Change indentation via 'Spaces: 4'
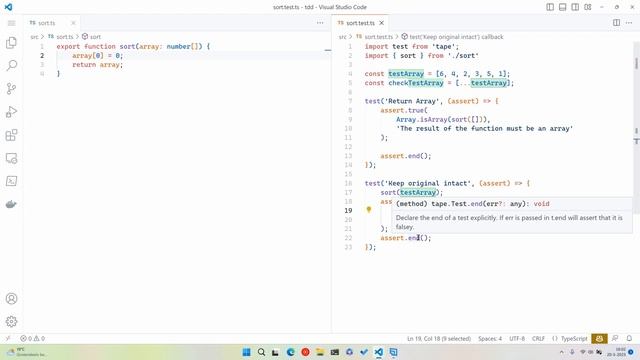The width and height of the screenshot is (640, 360). (490, 339)
